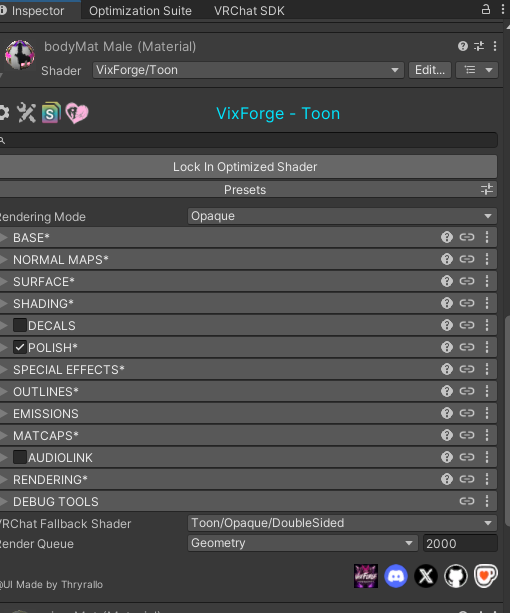The height and width of the screenshot is (613, 510).
Task: Open material help question mark icon
Action: tap(463, 47)
